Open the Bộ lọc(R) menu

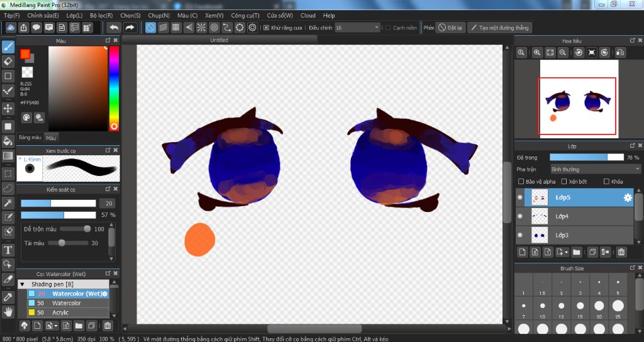pos(101,15)
